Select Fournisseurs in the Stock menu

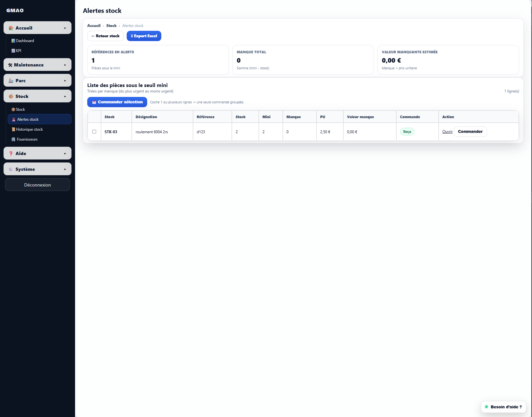click(x=27, y=139)
